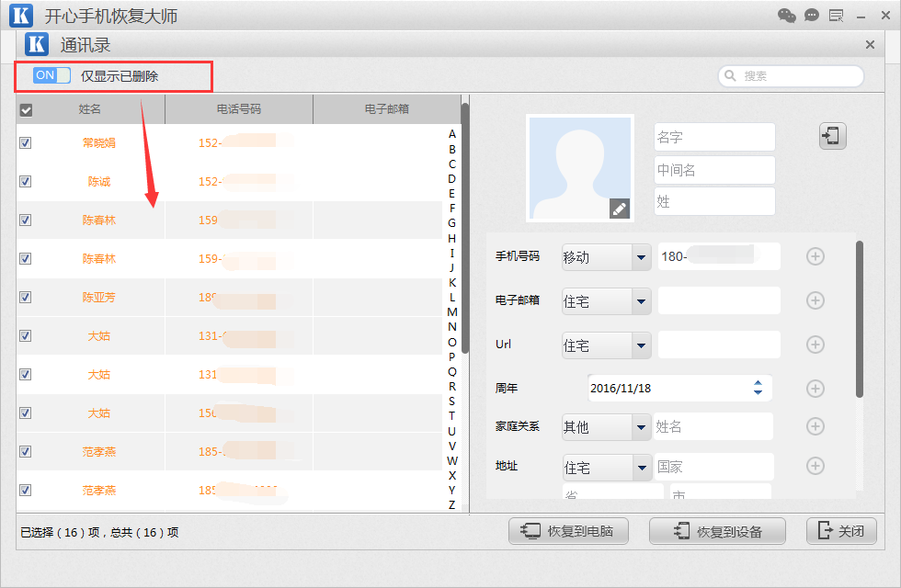Click the email address input field
901x588 pixels.
point(719,300)
